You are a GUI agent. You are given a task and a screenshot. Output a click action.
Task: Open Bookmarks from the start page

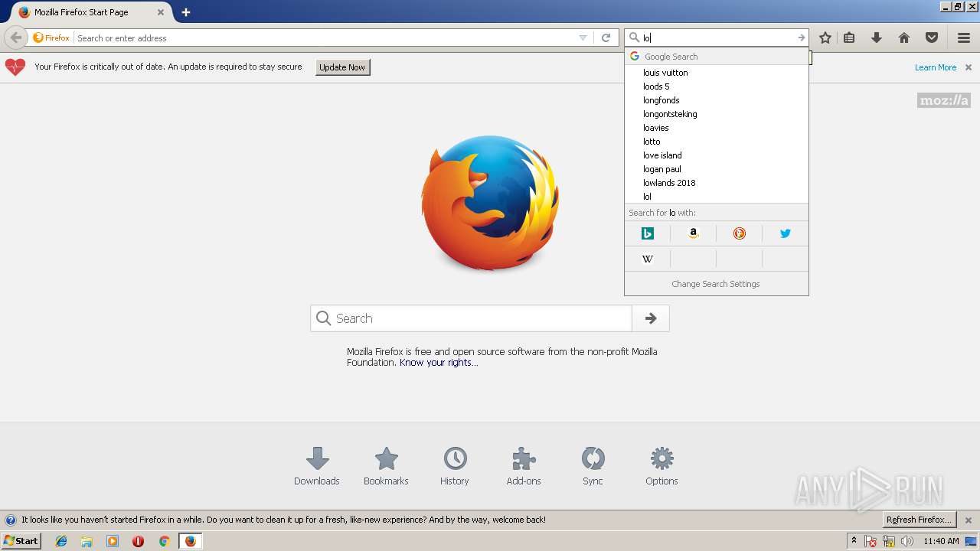(386, 466)
